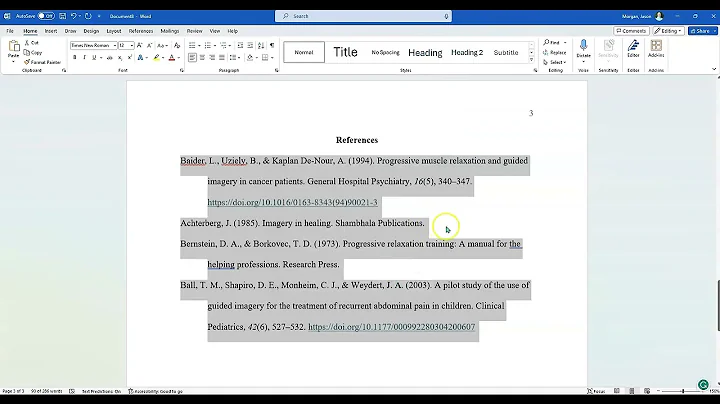Viewport: 720px width, 404px height.
Task: Click the red font color swatch
Action: click(172, 58)
